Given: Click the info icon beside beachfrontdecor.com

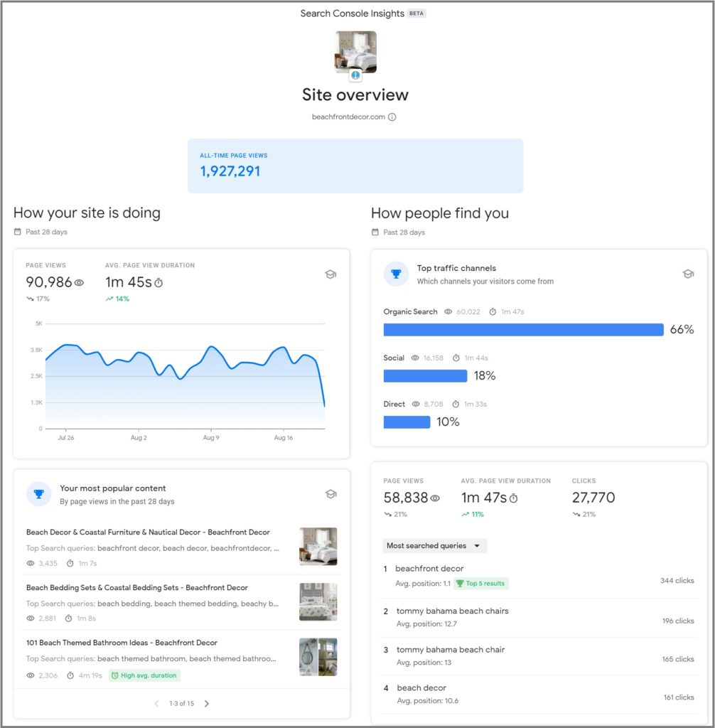Looking at the screenshot, I should click(392, 117).
